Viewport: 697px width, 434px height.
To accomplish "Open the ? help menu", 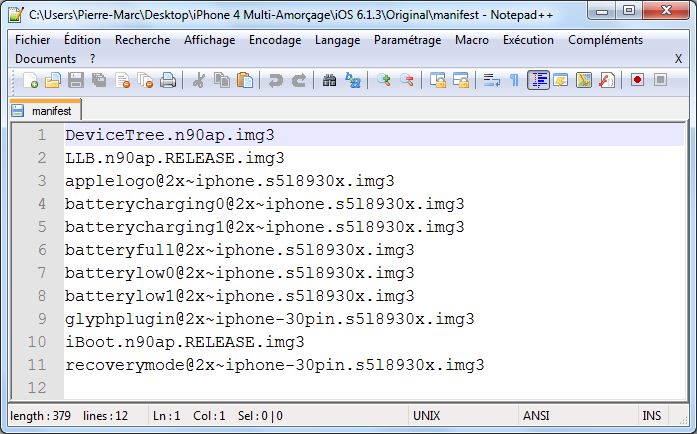I will (x=92, y=59).
